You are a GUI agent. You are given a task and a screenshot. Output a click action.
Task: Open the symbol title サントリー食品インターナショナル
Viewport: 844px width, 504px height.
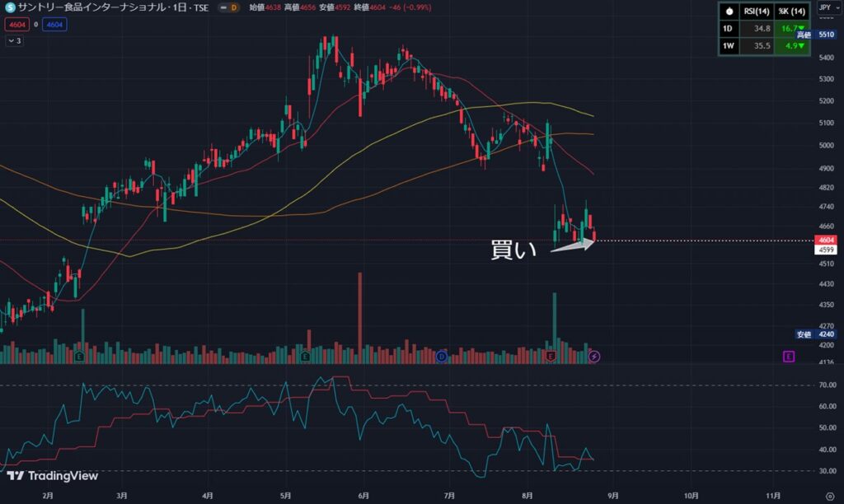click(x=92, y=8)
